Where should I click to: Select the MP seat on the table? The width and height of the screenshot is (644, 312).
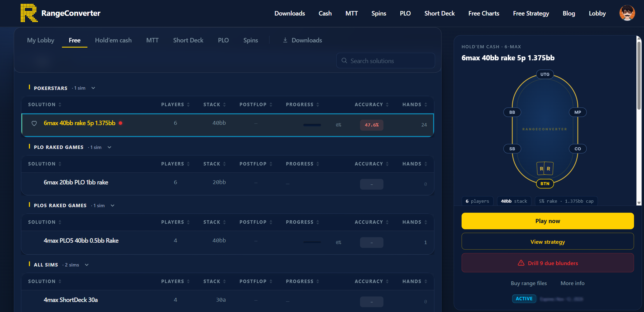click(x=578, y=112)
